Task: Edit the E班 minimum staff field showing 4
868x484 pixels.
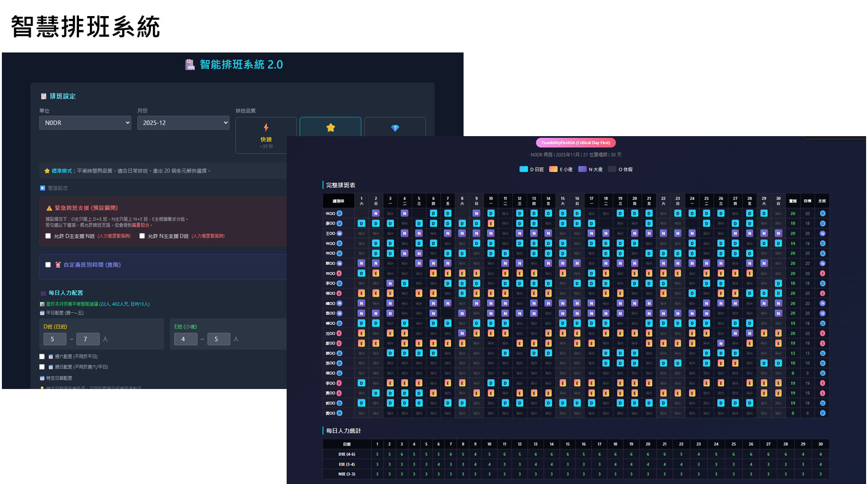Action: pos(186,339)
